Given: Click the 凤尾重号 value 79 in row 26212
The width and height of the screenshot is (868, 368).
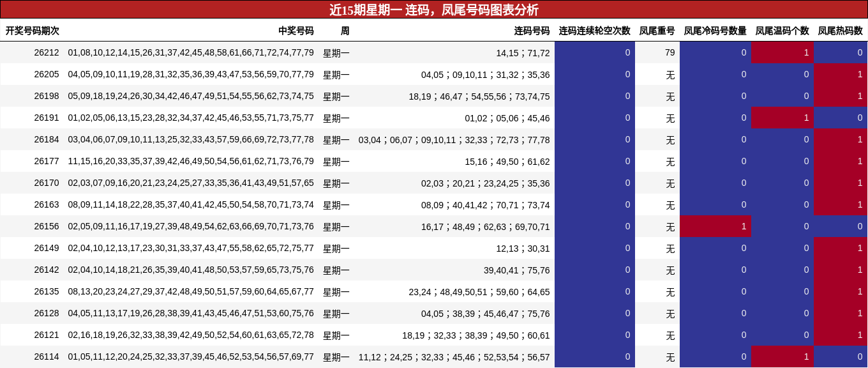Looking at the screenshot, I should [x=670, y=52].
